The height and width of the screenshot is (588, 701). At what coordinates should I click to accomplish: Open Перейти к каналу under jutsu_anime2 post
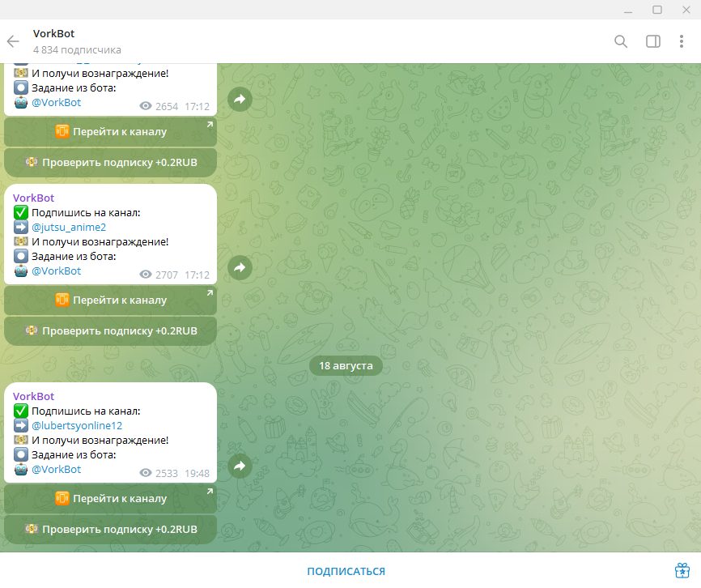110,300
